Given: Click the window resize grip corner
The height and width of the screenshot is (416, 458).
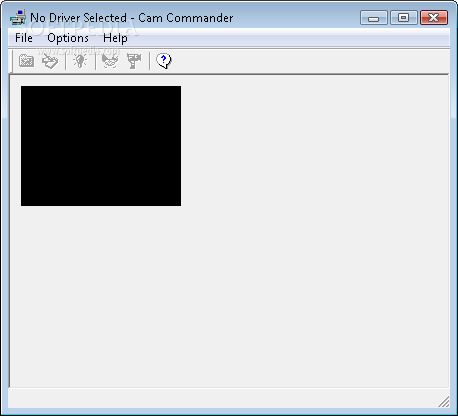Looking at the screenshot, I should tap(444, 402).
